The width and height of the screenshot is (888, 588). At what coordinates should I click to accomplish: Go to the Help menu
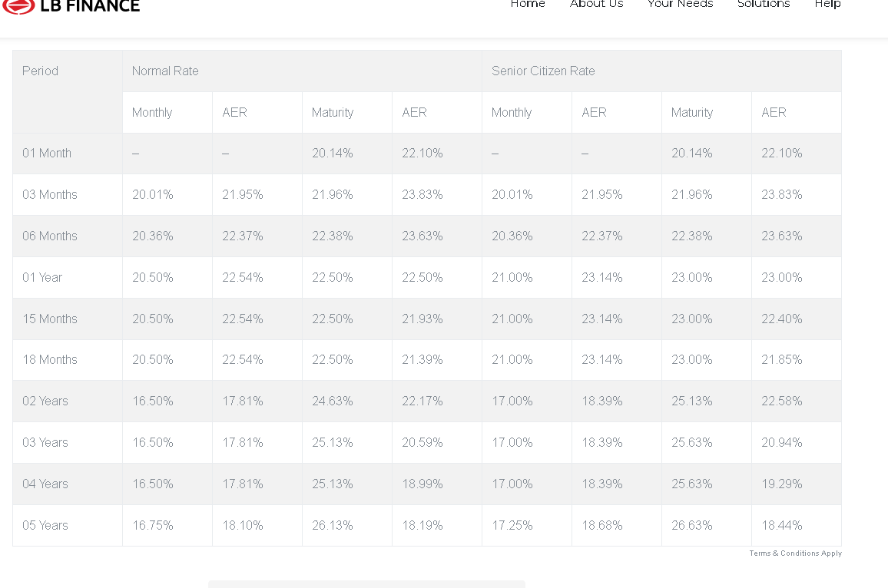pyautogui.click(x=827, y=4)
